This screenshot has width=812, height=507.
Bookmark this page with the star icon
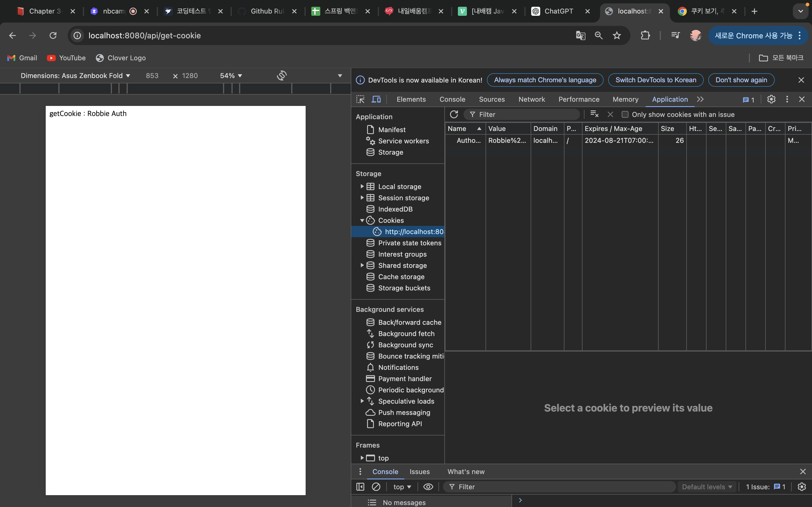617,35
